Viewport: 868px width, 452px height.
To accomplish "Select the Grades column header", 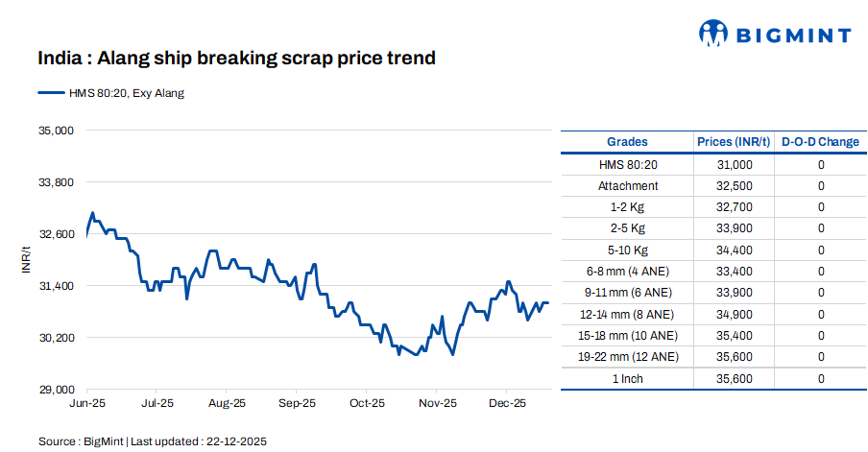I will (x=627, y=142).
